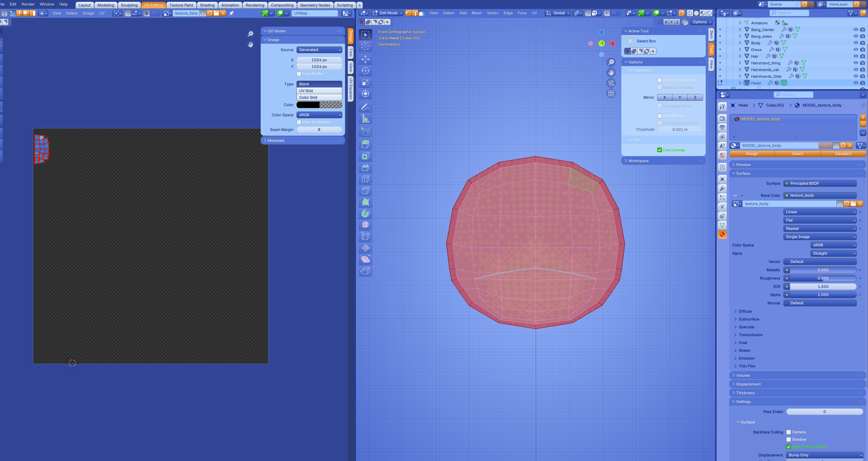Choose UV Grid generated image type
This screenshot has width=868, height=461.
(319, 91)
